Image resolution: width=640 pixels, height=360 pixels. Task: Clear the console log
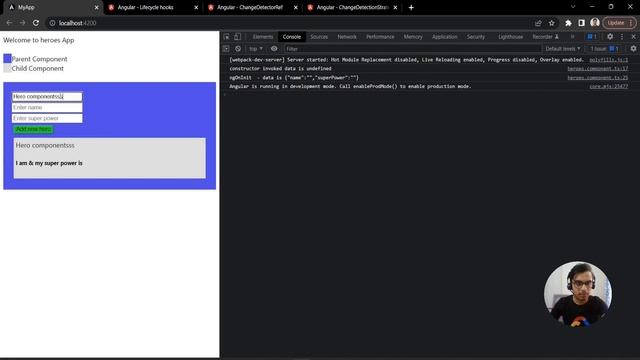[238, 49]
